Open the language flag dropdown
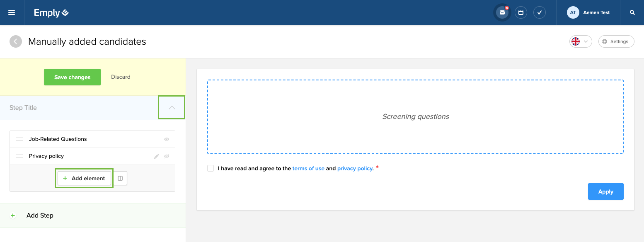 580,41
